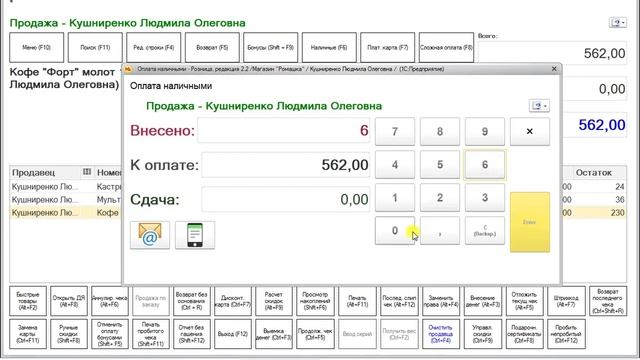Click Возврат без основания (Ctrl+R)
640x360 pixels.
(191, 301)
